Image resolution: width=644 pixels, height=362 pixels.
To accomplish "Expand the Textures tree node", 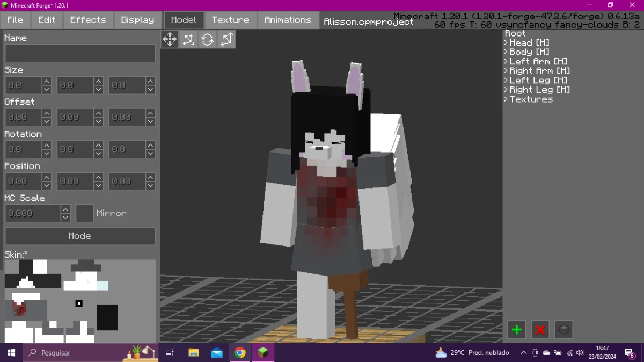I will (506, 99).
